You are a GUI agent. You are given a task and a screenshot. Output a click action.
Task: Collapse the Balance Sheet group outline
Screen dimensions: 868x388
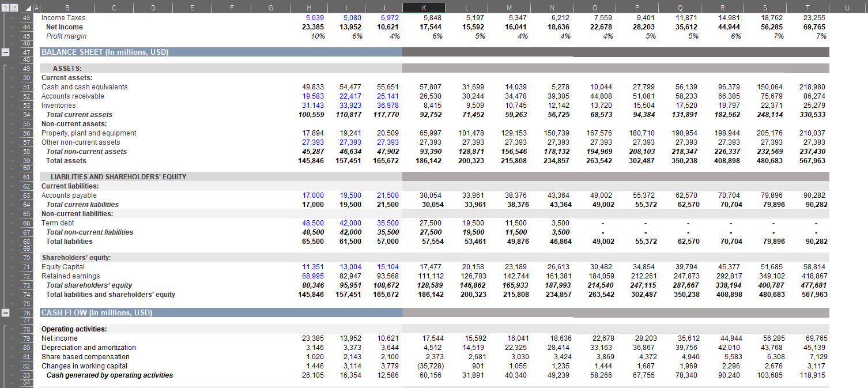click(x=5, y=52)
